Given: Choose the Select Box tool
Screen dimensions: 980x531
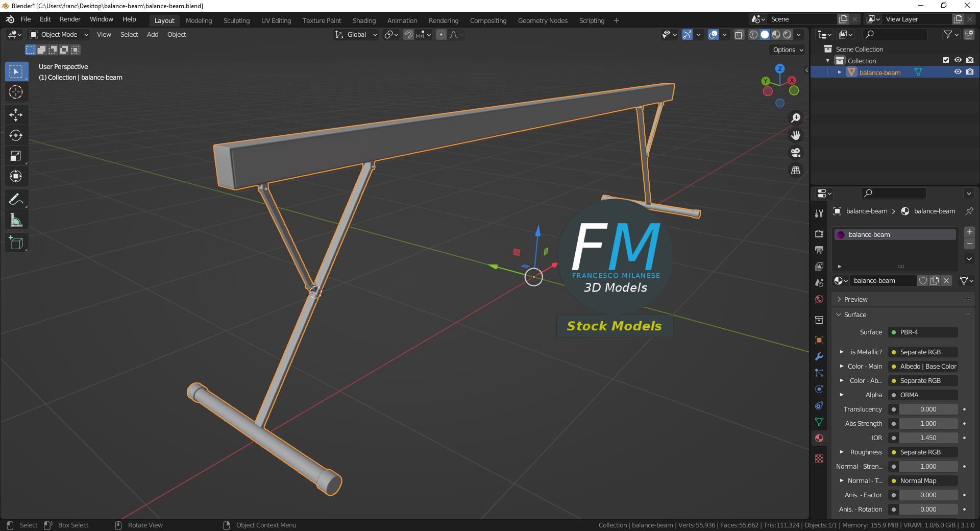Looking at the screenshot, I should tap(16, 71).
